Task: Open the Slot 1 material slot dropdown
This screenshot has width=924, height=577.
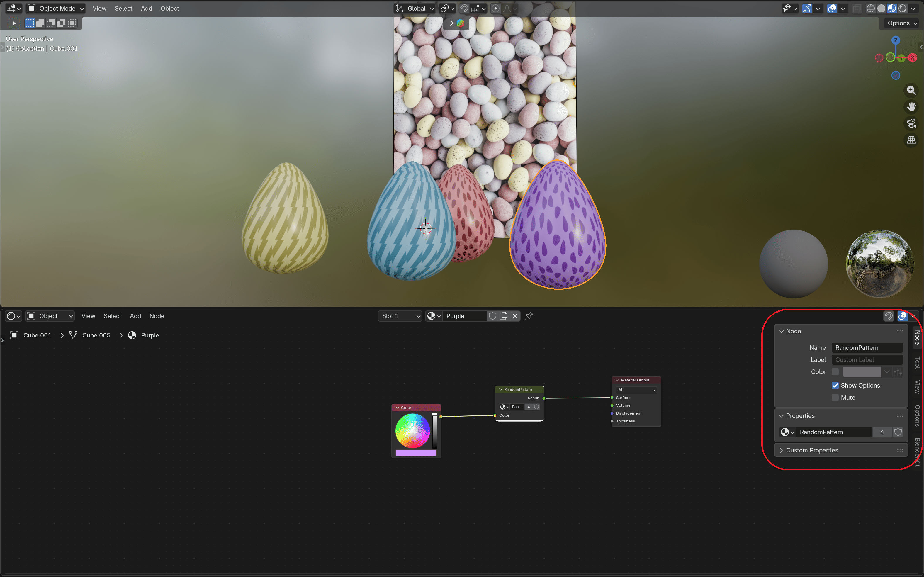Action: click(x=400, y=316)
